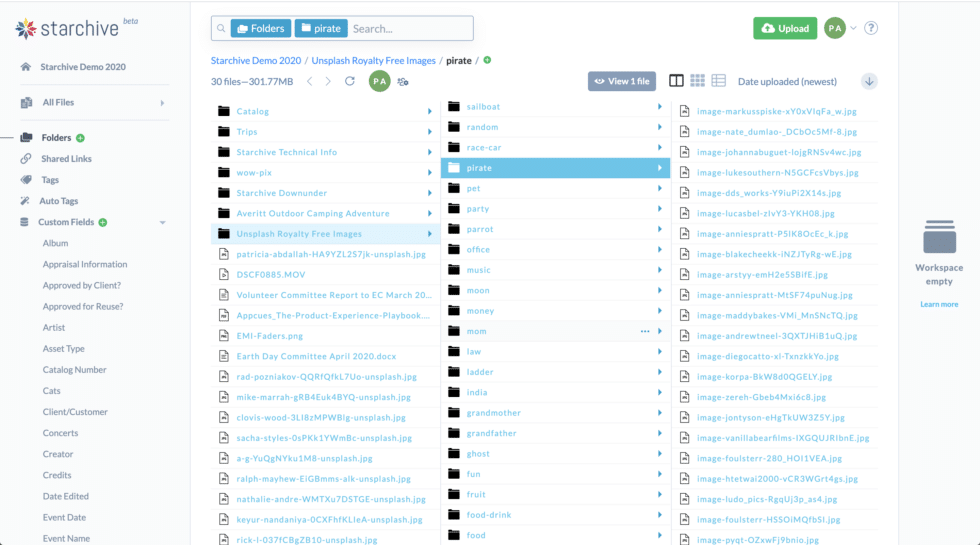
Task: Switch to column view layout icon
Action: pyautogui.click(x=676, y=81)
